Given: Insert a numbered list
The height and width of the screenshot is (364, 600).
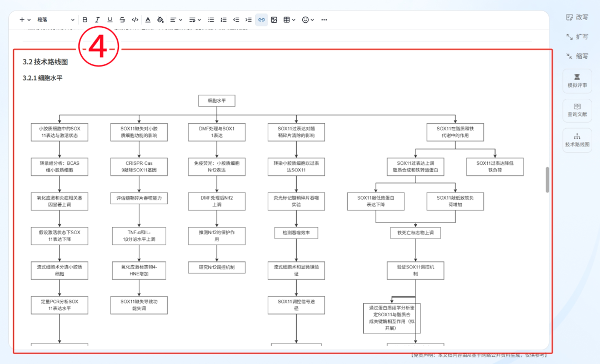Looking at the screenshot, I should click(223, 20).
